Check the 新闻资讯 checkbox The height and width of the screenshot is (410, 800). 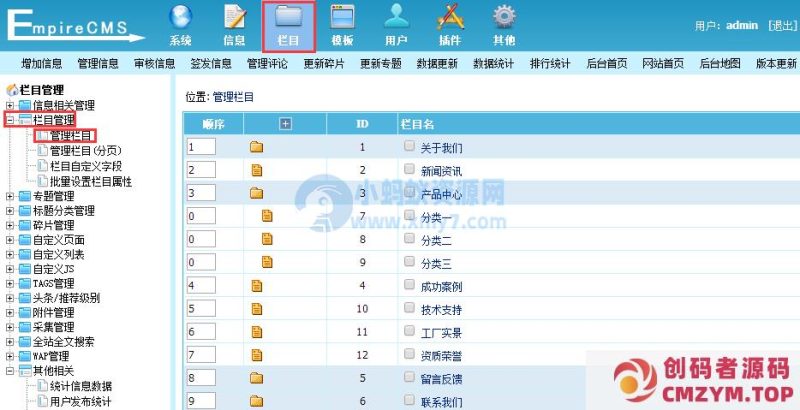pyautogui.click(x=409, y=168)
